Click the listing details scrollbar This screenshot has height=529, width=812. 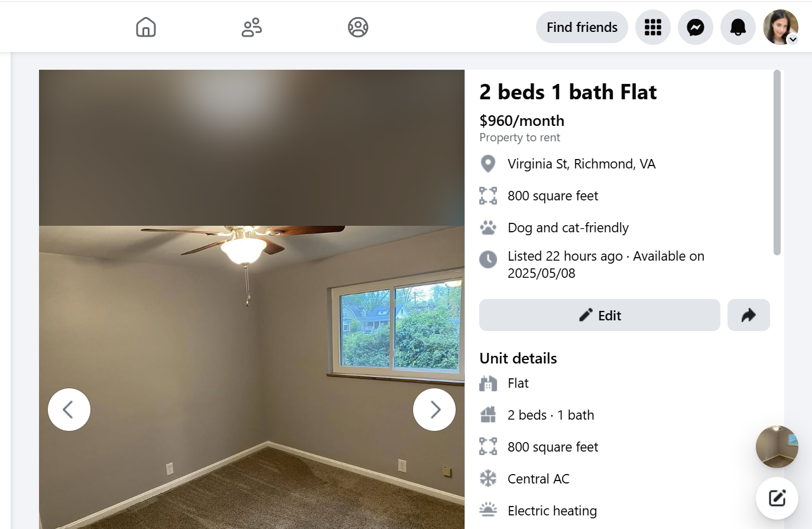[x=777, y=163]
